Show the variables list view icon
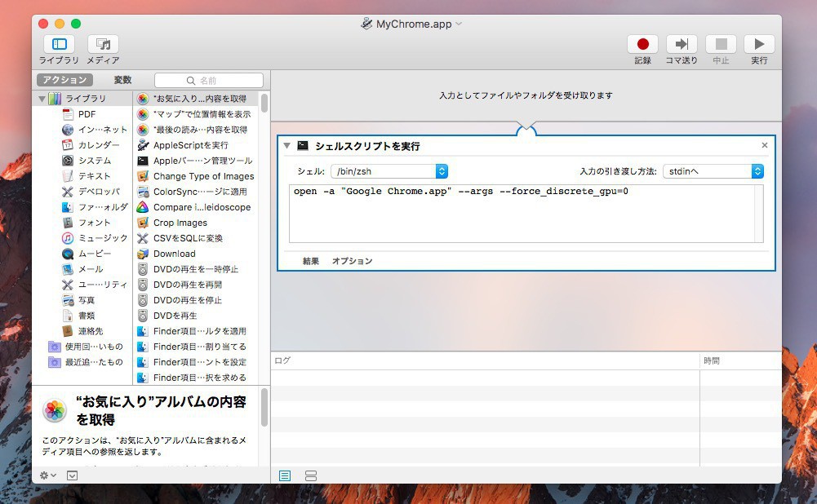Image resolution: width=817 pixels, height=504 pixels. point(310,475)
